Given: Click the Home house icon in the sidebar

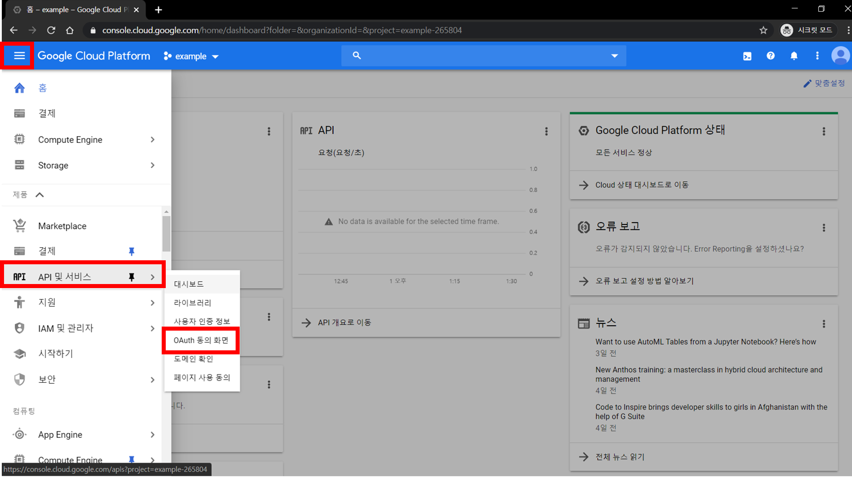Looking at the screenshot, I should pyautogui.click(x=19, y=88).
